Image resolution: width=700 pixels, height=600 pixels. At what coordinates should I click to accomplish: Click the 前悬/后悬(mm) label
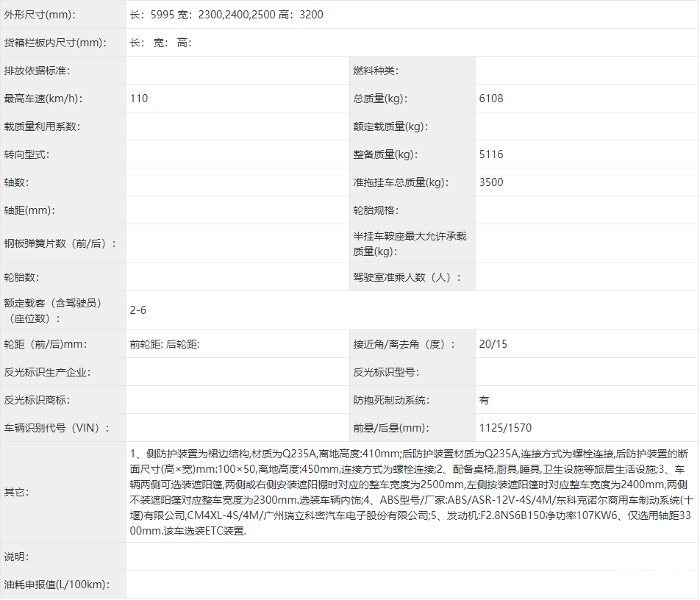[x=391, y=429]
